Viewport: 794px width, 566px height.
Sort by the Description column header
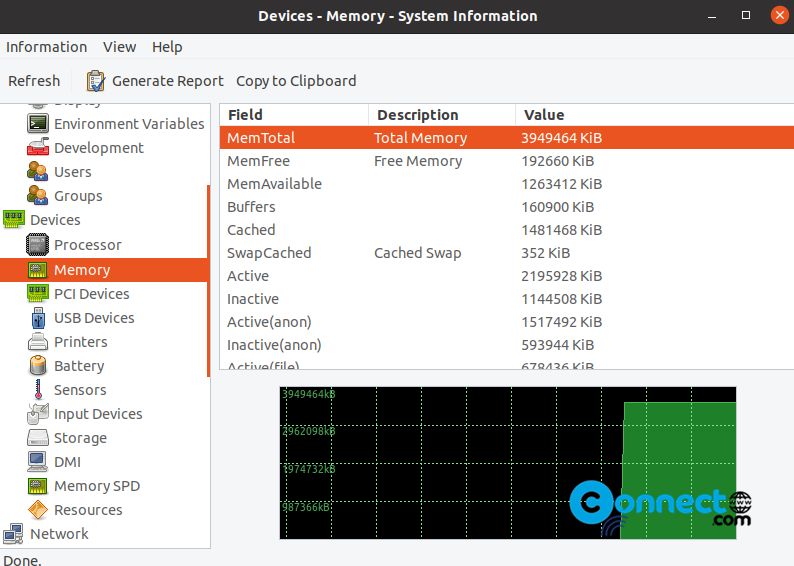tap(442, 115)
